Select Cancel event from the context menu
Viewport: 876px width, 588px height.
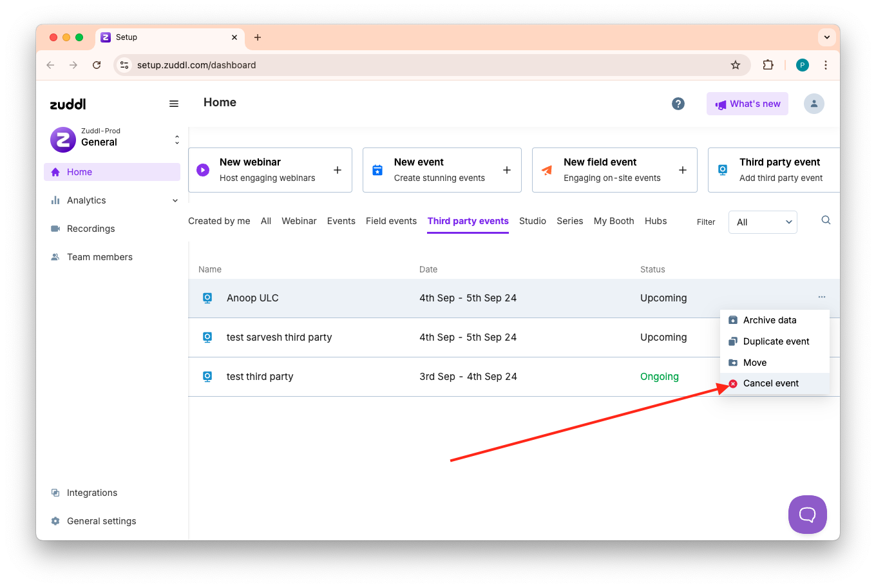(x=770, y=383)
